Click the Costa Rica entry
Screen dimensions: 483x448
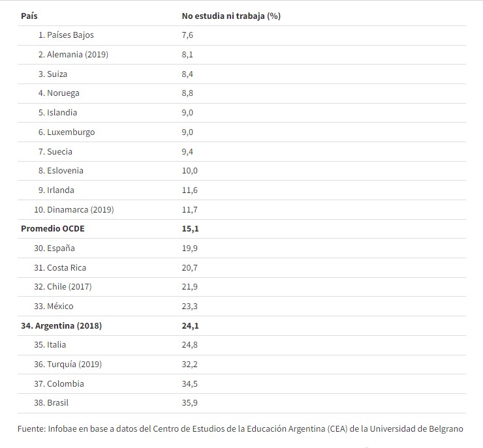pyautogui.click(x=60, y=268)
